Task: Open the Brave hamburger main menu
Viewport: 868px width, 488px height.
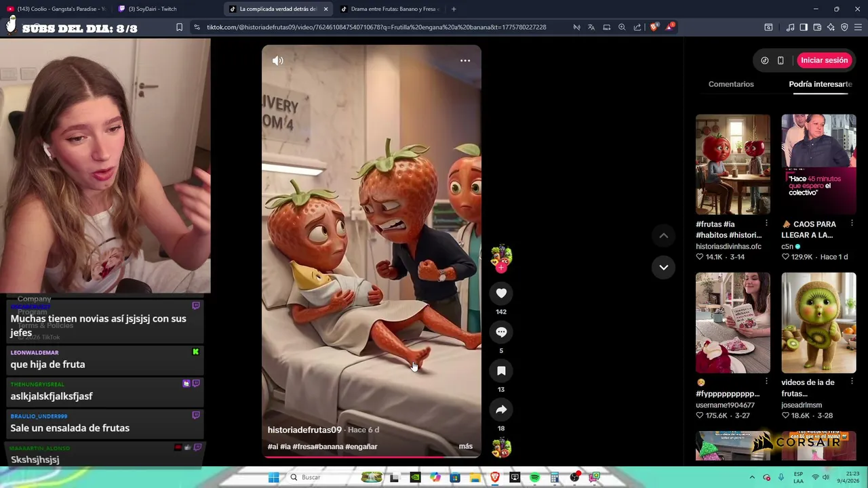Action: coord(858,27)
